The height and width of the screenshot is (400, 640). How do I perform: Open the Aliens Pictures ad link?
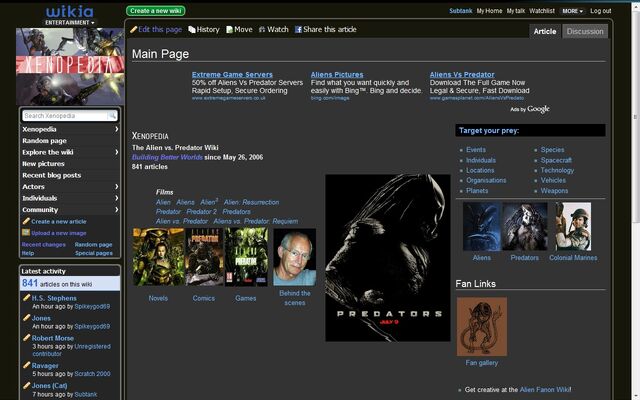point(337,75)
